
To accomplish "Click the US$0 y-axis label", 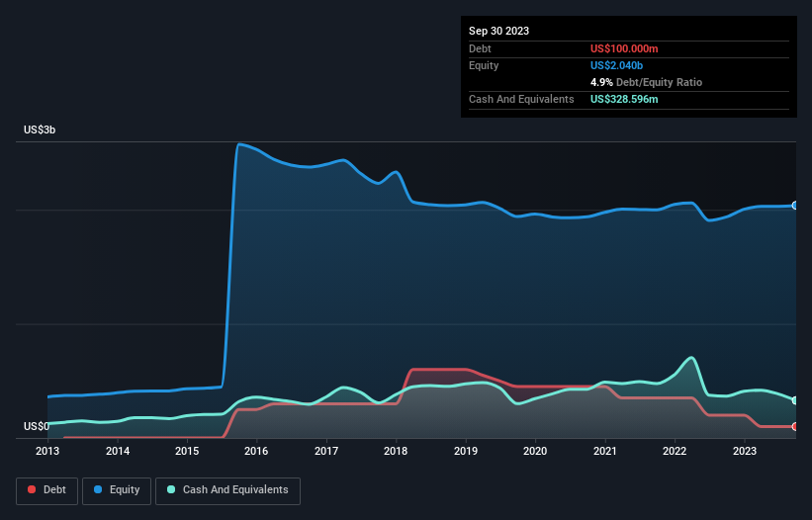I will pos(37,426).
